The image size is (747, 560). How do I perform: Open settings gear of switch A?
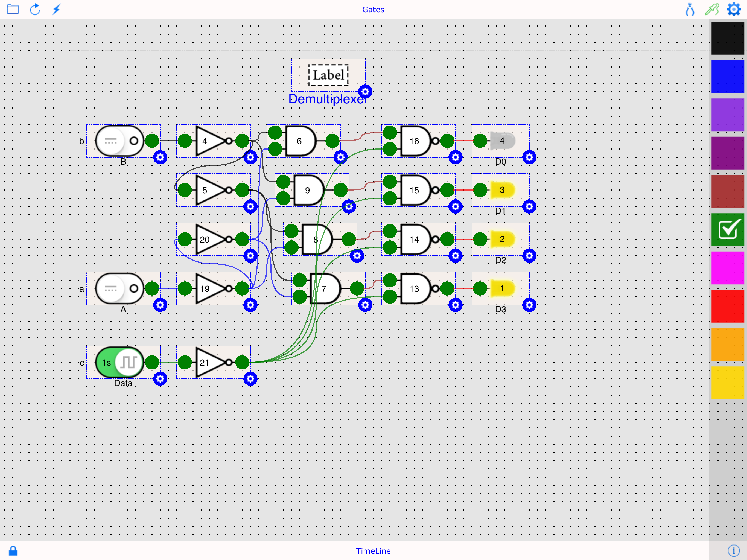(x=160, y=305)
